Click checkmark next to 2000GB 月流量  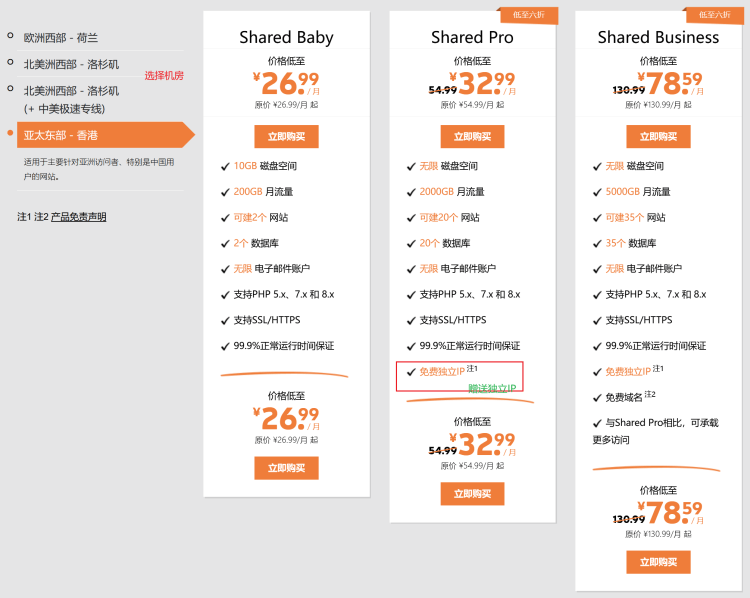point(411,192)
